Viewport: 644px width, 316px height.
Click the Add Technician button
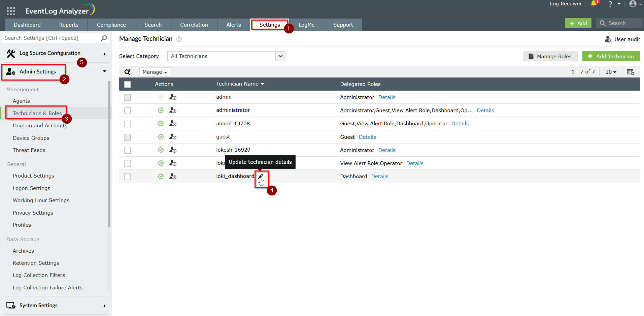coord(611,56)
